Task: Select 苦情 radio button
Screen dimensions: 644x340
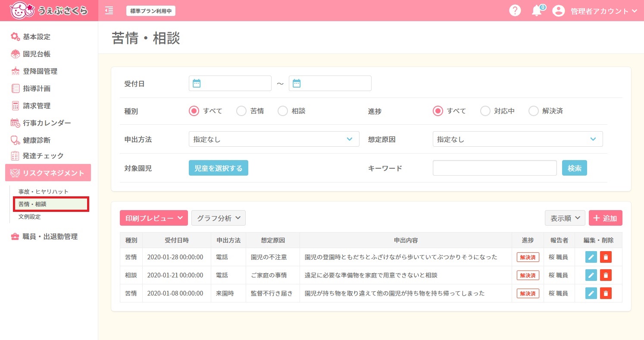Action: pyautogui.click(x=241, y=111)
